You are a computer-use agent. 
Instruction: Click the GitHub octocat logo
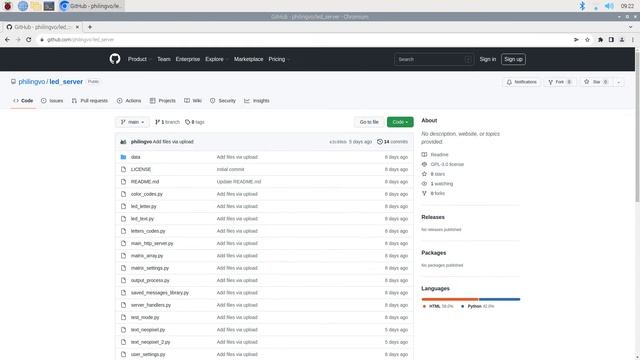115,59
